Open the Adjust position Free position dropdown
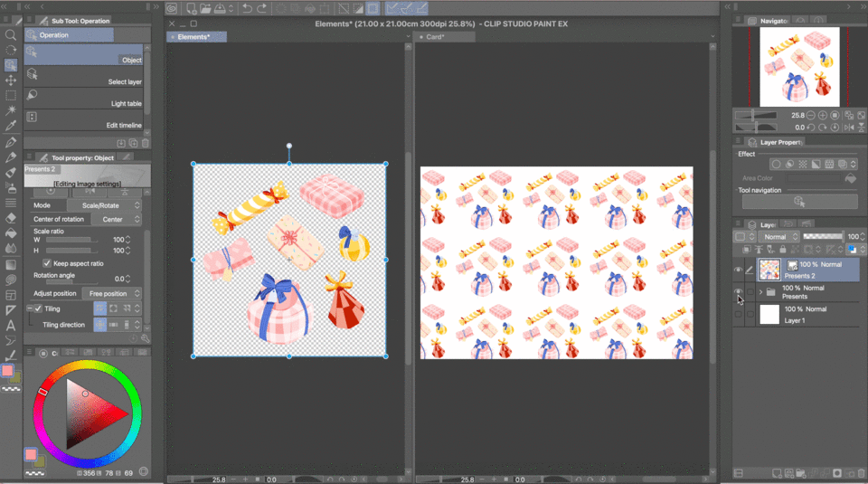 (x=112, y=293)
